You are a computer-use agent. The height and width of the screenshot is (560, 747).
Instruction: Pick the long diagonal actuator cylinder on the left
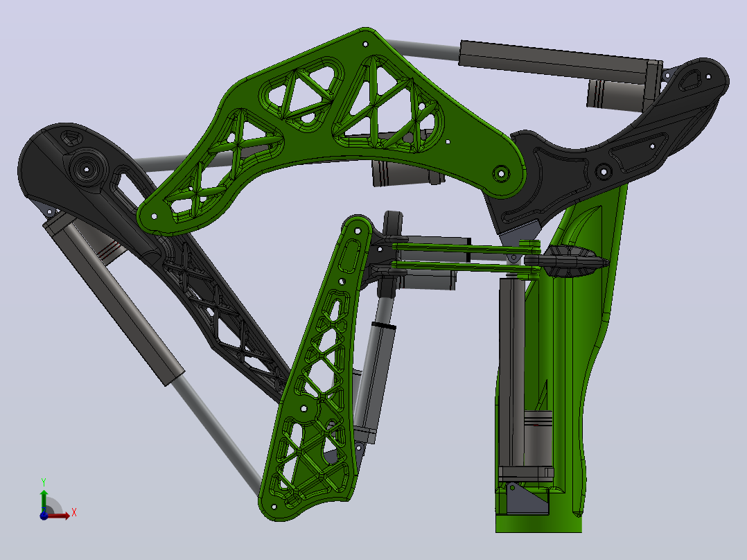tap(112, 298)
